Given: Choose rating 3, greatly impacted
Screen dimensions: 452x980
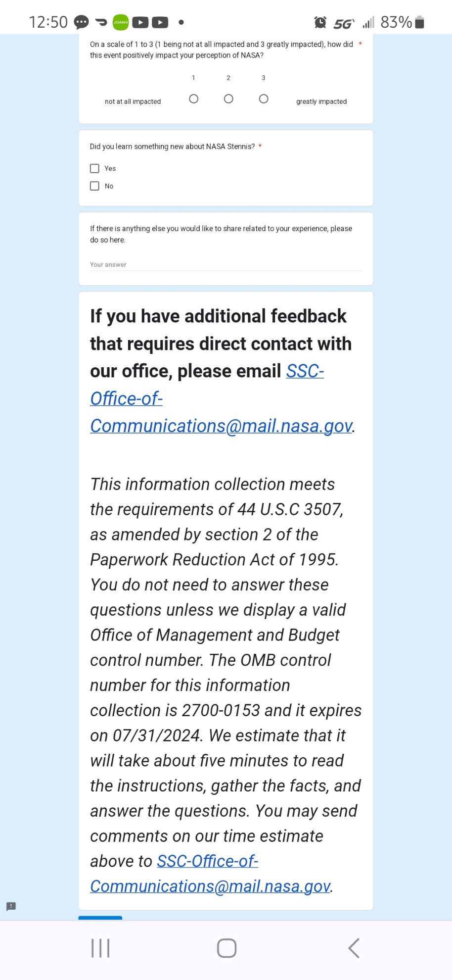Looking at the screenshot, I should pyautogui.click(x=264, y=99).
